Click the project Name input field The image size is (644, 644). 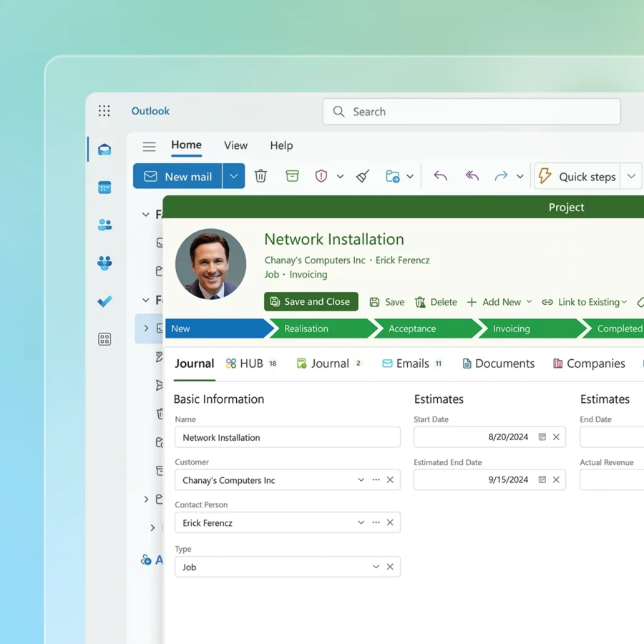[x=288, y=437]
